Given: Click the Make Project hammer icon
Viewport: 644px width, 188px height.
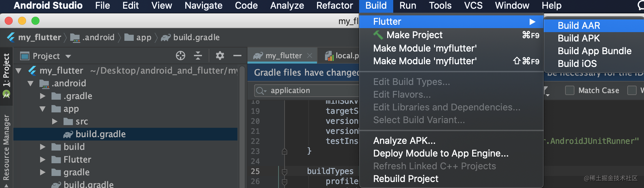Looking at the screenshot, I should 378,35.
